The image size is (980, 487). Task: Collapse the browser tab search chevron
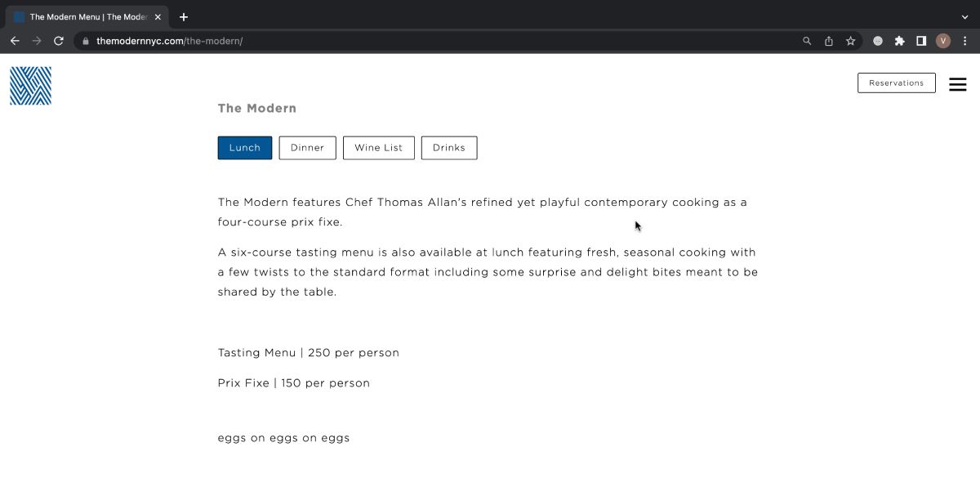(966, 16)
